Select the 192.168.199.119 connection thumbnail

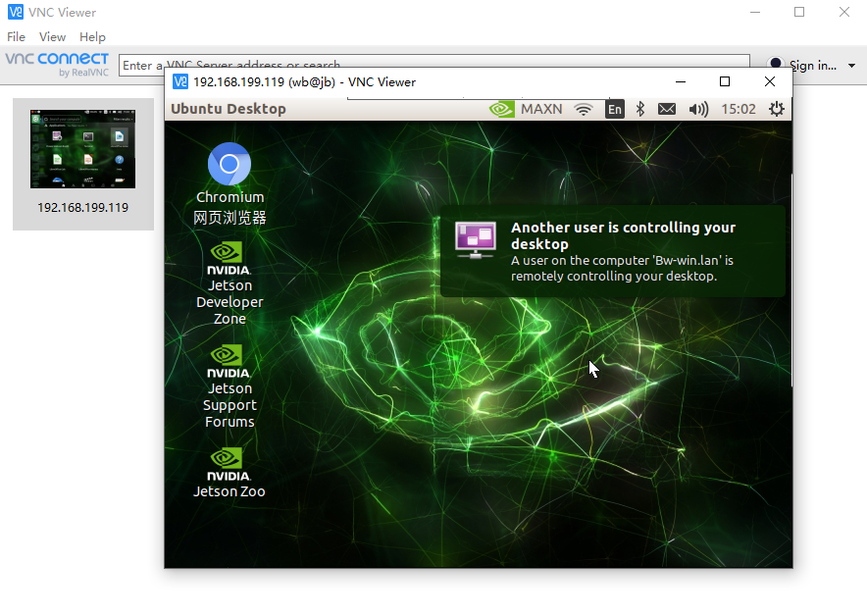83,149
